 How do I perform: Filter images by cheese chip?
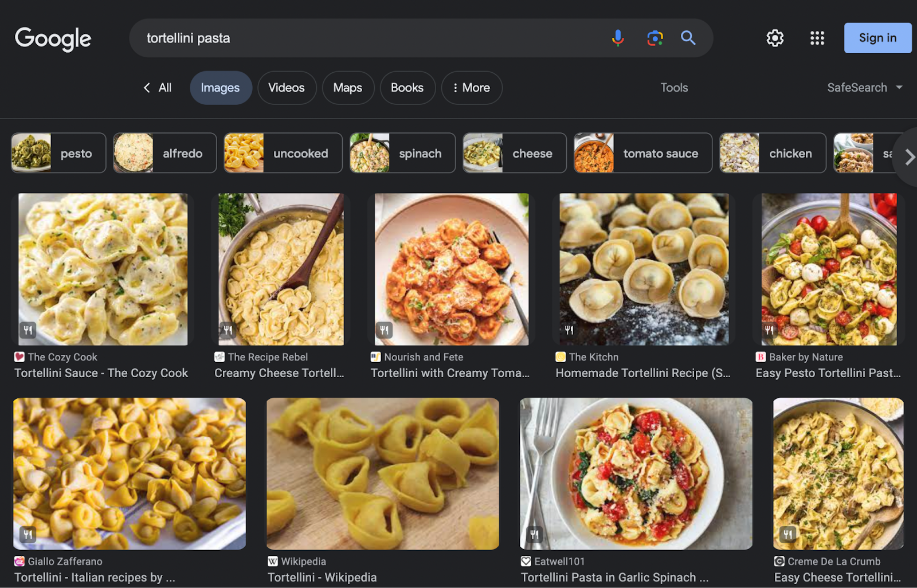(515, 153)
